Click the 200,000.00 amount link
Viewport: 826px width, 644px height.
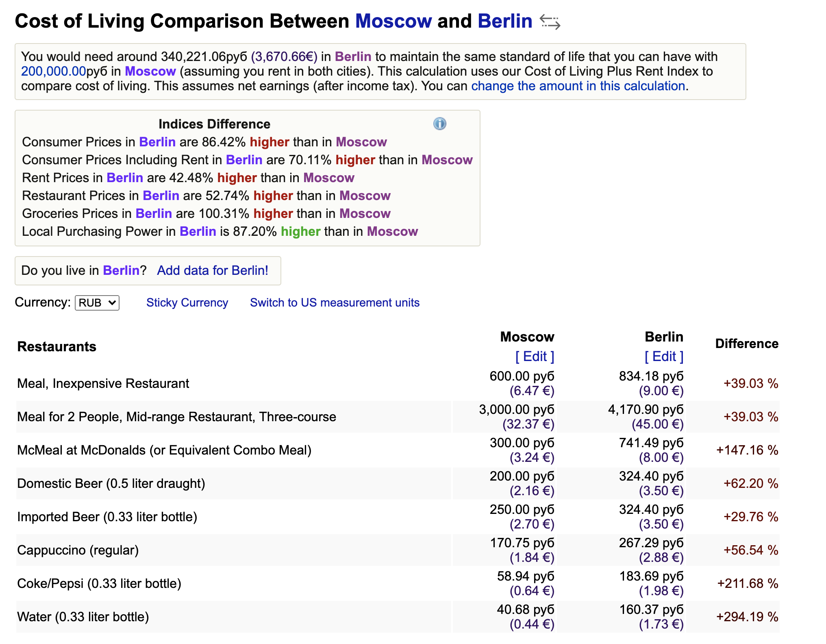point(54,71)
